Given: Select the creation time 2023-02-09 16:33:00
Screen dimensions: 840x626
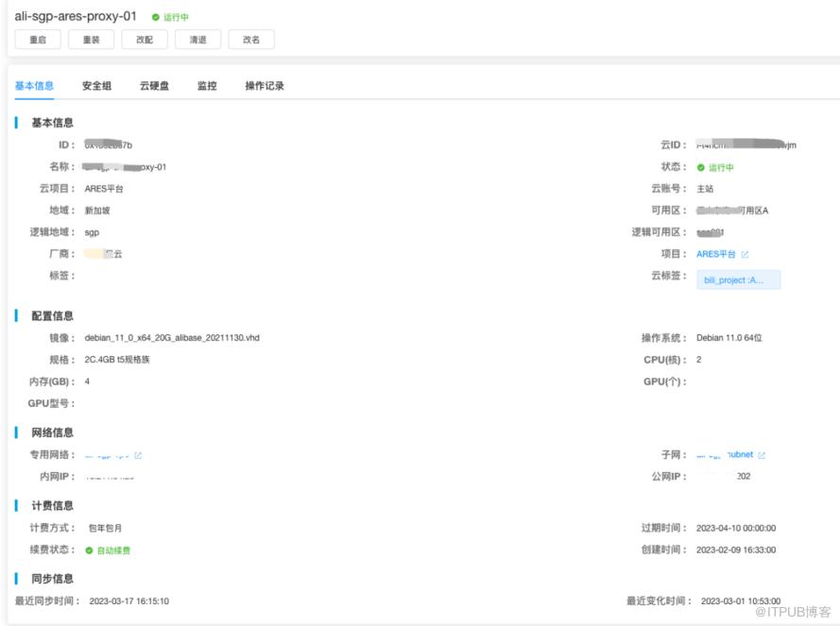Looking at the screenshot, I should 736,550.
